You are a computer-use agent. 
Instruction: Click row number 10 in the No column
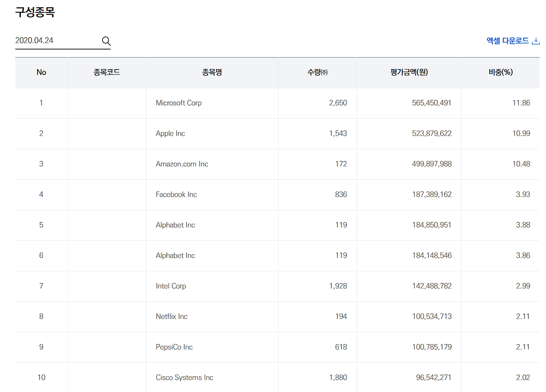[41, 377]
